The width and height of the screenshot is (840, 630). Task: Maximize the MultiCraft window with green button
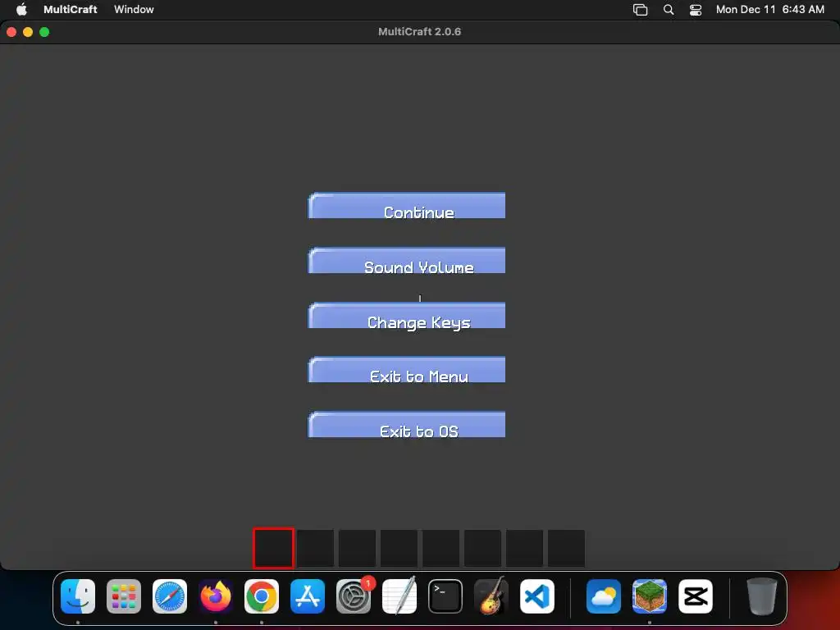(44, 32)
